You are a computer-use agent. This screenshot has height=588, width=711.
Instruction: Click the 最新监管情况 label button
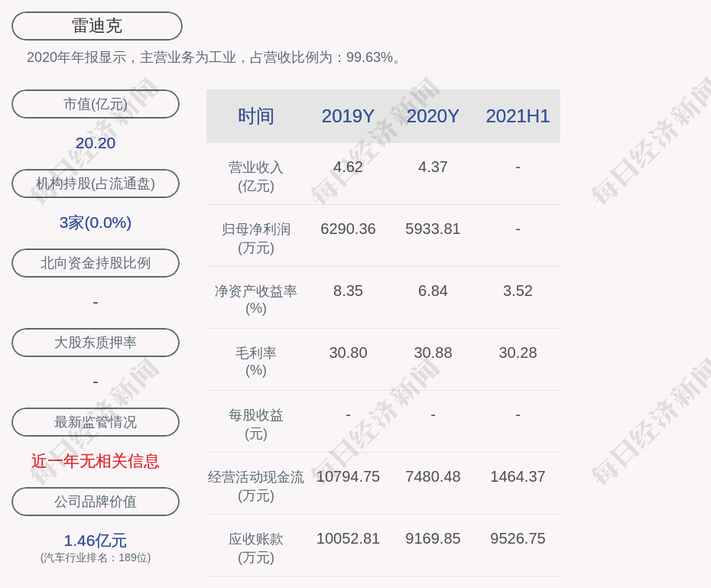click(96, 422)
